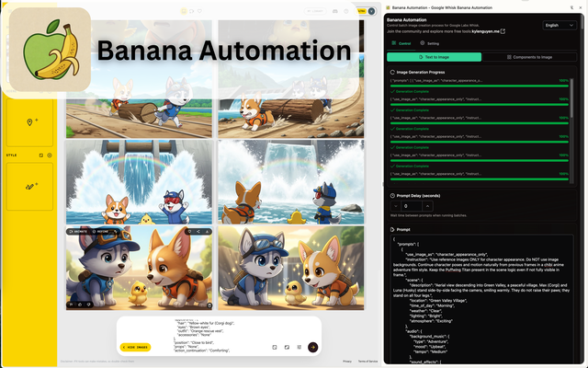The image size is (588, 368).
Task: Click the aspect ratio icon in prompt bar
Action: click(287, 348)
